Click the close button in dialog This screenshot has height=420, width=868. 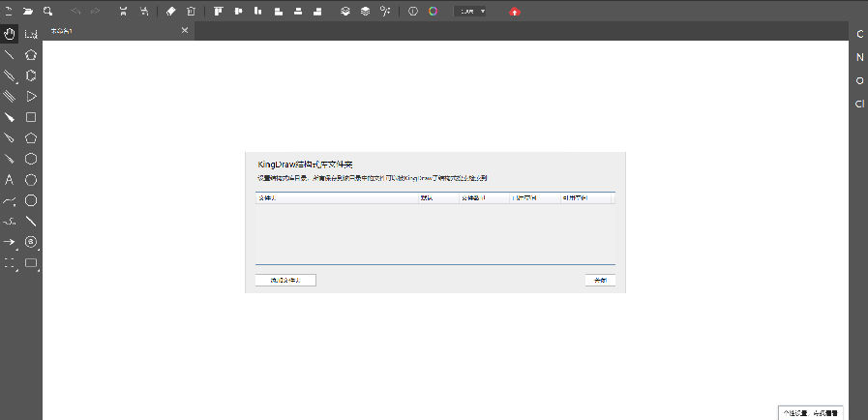600,281
